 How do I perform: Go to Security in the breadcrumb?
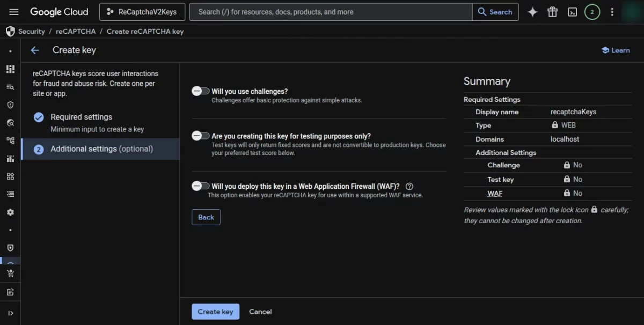tap(32, 31)
